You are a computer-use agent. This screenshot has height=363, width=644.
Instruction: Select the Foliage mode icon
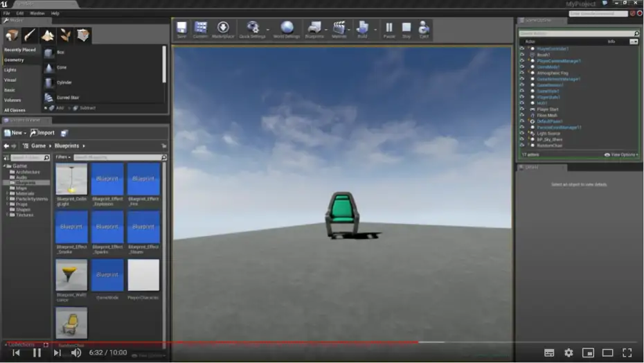(x=65, y=35)
